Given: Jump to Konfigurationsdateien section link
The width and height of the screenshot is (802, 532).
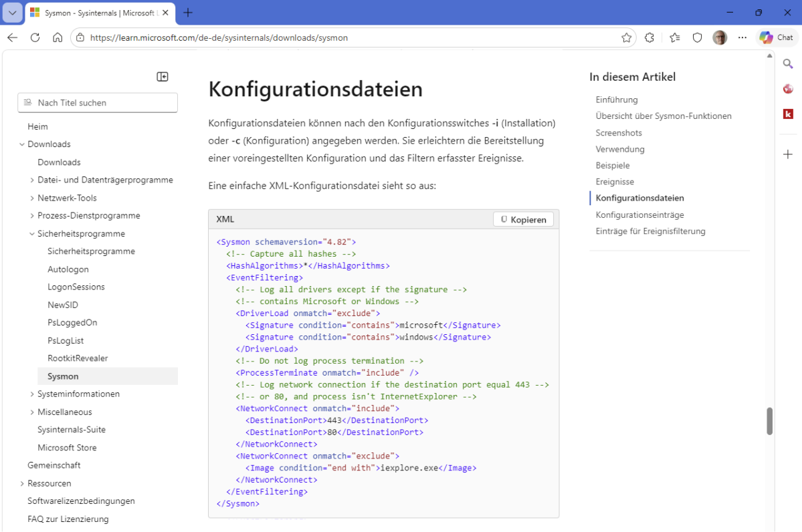Looking at the screenshot, I should click(639, 198).
